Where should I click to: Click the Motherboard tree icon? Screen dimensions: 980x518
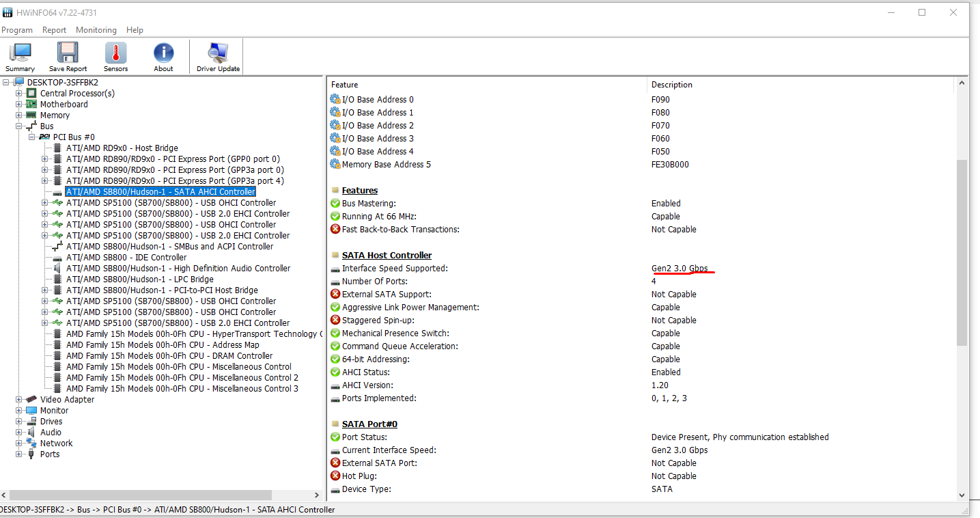[x=31, y=104]
